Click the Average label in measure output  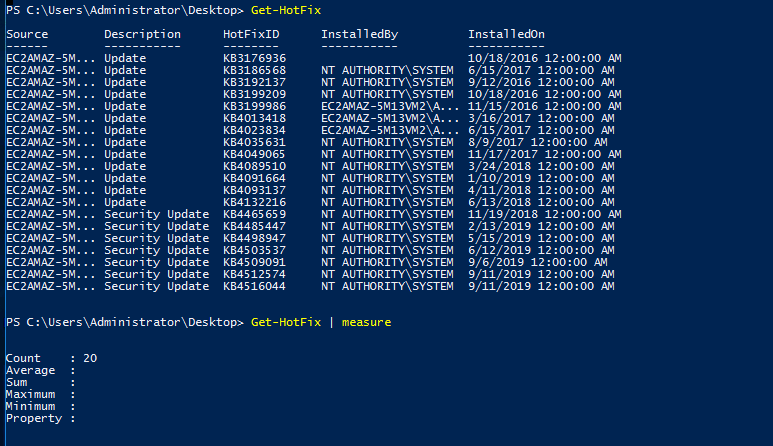coord(31,370)
